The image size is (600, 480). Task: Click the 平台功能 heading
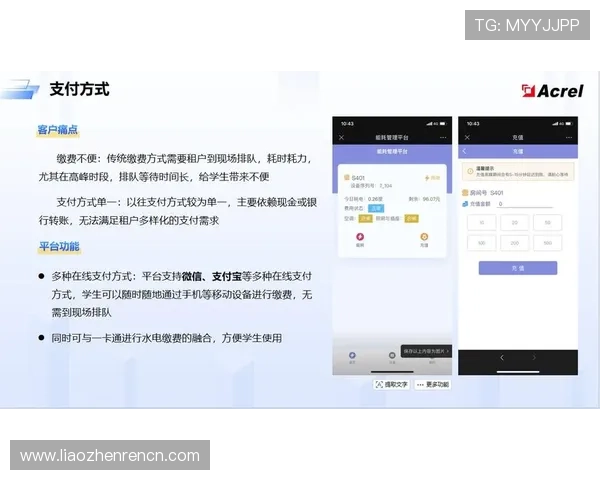(x=59, y=246)
